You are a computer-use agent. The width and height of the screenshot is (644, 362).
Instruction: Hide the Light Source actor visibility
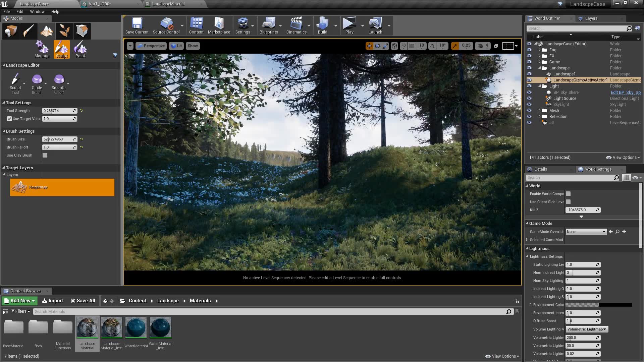point(529,98)
